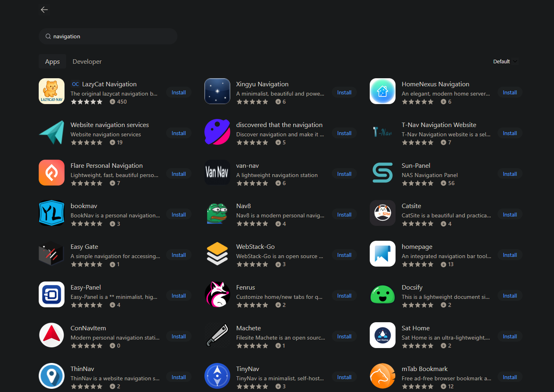Open the WebStack-Go layers icon
This screenshot has height=392, width=554.
pos(217,254)
